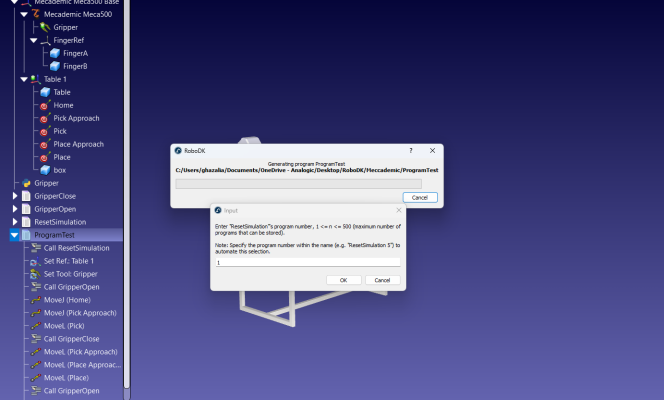
Task: Select the MoveL (Place) instruction
Action: (66, 378)
